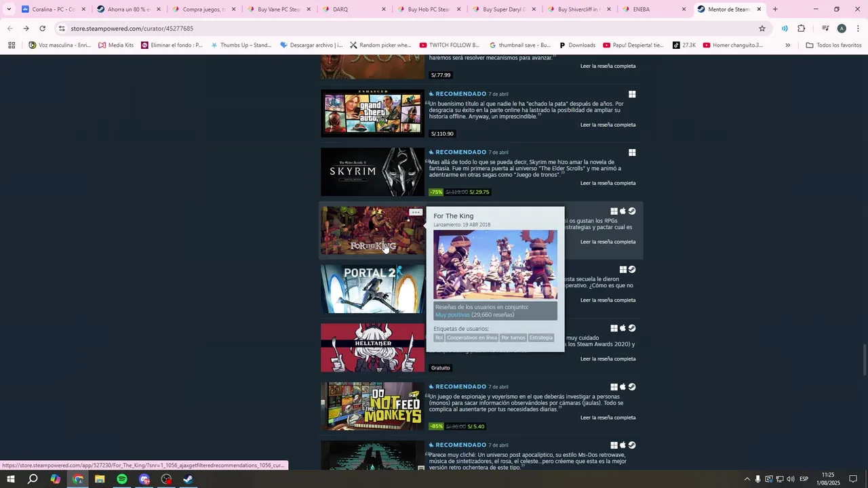Read full review for the Skyrim entry

pos(608,183)
